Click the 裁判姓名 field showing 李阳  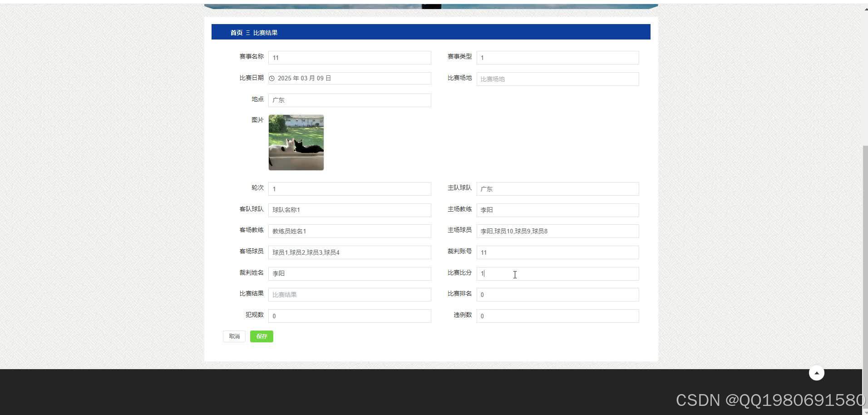tap(350, 273)
